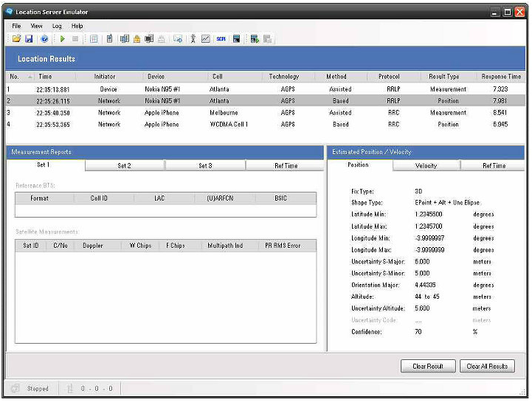Viewport: 532px width, 402px height.
Task: Click the cell tower antenna icon
Action: click(193, 38)
